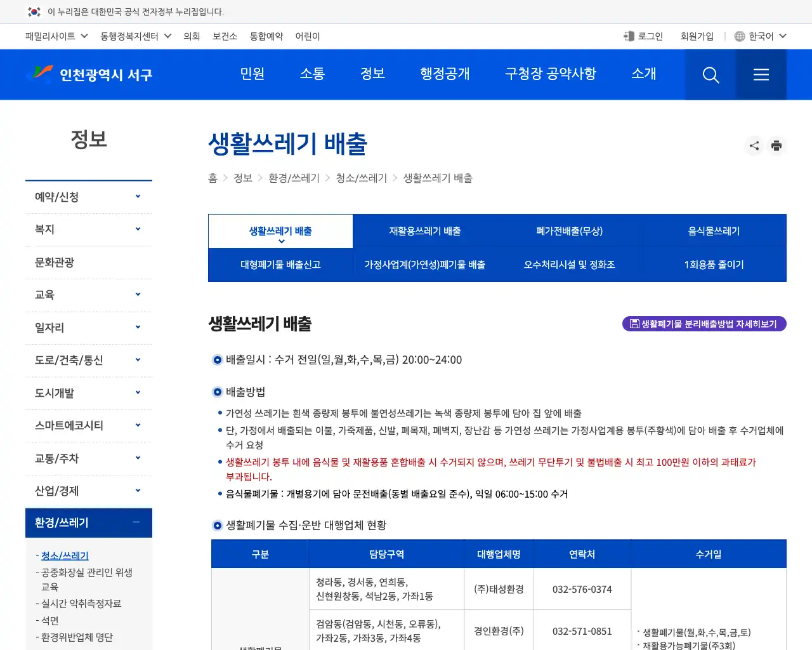The height and width of the screenshot is (650, 812).
Task: Click the search magnifier icon
Action: tap(710, 74)
